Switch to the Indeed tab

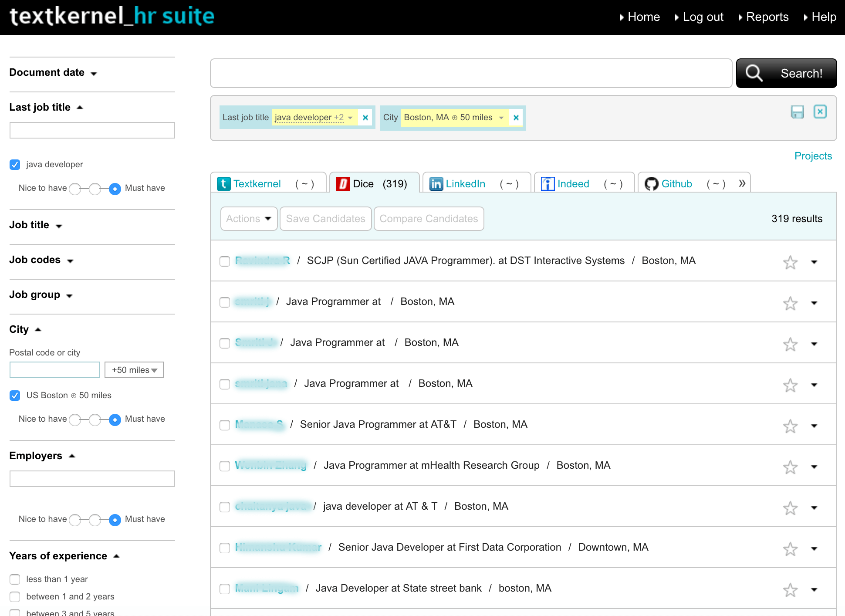point(584,183)
